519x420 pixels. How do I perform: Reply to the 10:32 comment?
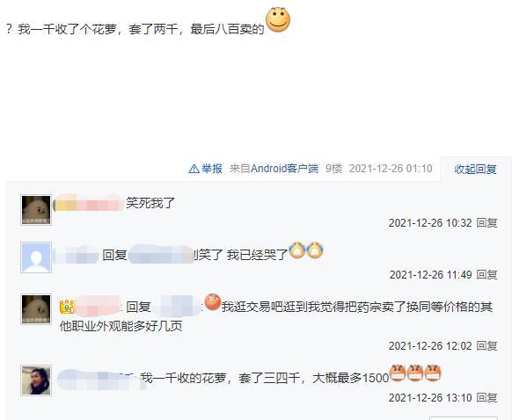point(486,223)
